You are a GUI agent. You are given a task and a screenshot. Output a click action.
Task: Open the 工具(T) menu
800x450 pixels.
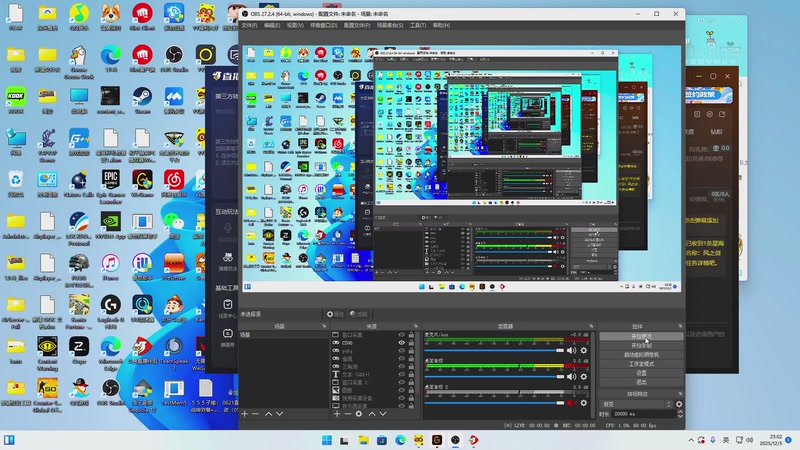point(418,25)
